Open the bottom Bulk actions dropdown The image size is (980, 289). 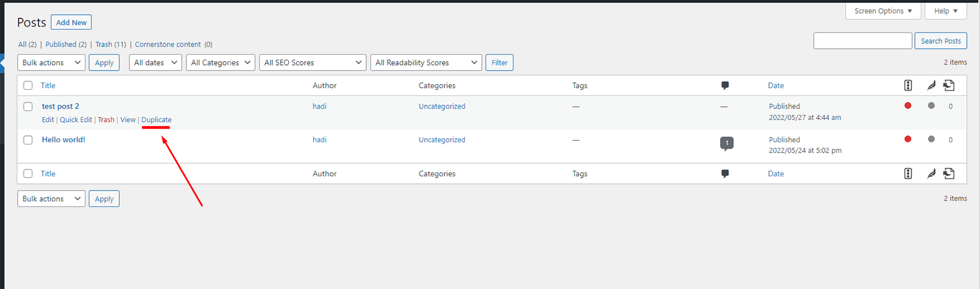51,199
